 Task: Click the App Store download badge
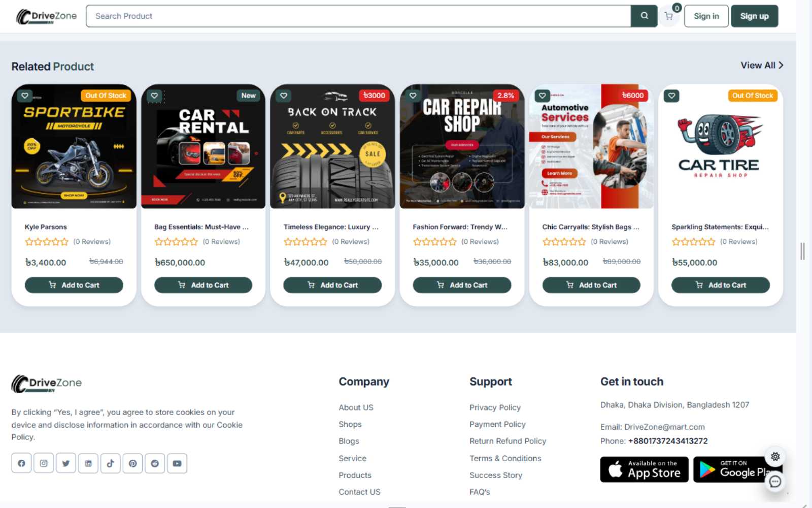pos(644,469)
